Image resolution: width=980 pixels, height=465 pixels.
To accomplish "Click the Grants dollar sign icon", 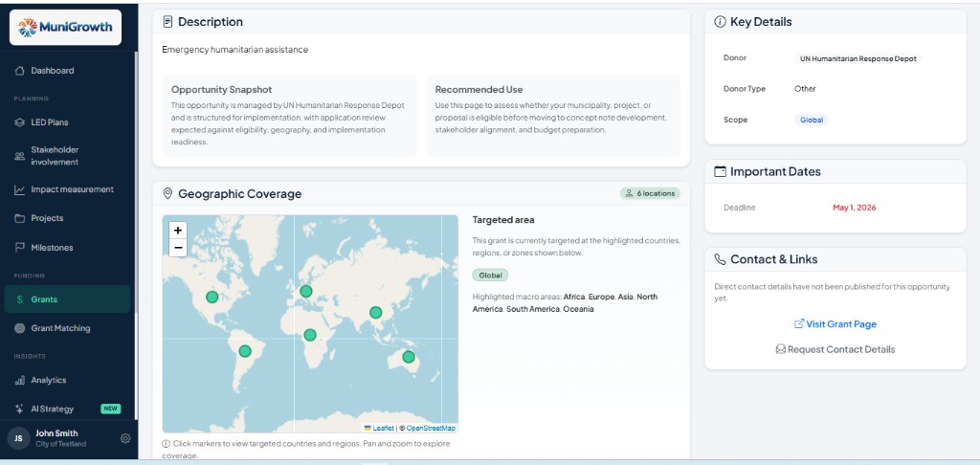I will pos(19,299).
